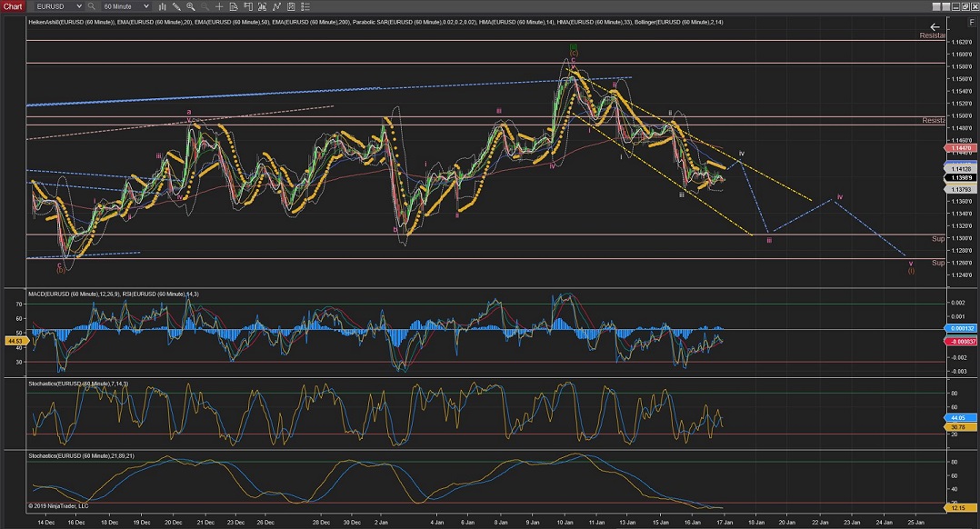This screenshot has width=980, height=529.
Task: Click the 0.000132 MACD value marker
Action: coord(963,328)
